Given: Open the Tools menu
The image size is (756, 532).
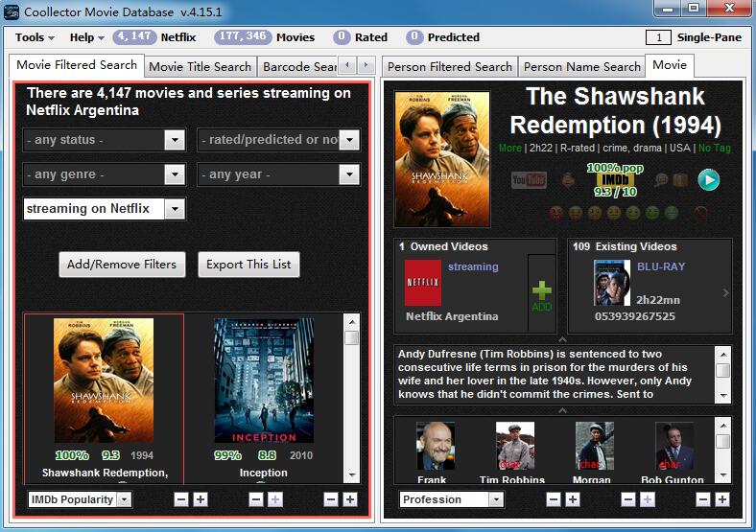Looking at the screenshot, I should pyautogui.click(x=35, y=37).
